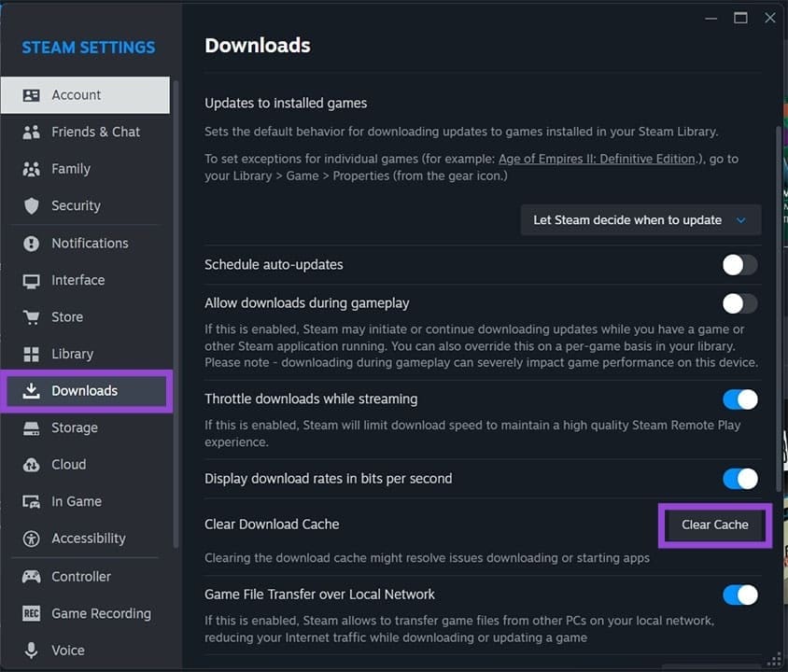788x672 pixels.
Task: Click the Library grid icon
Action: click(31, 354)
